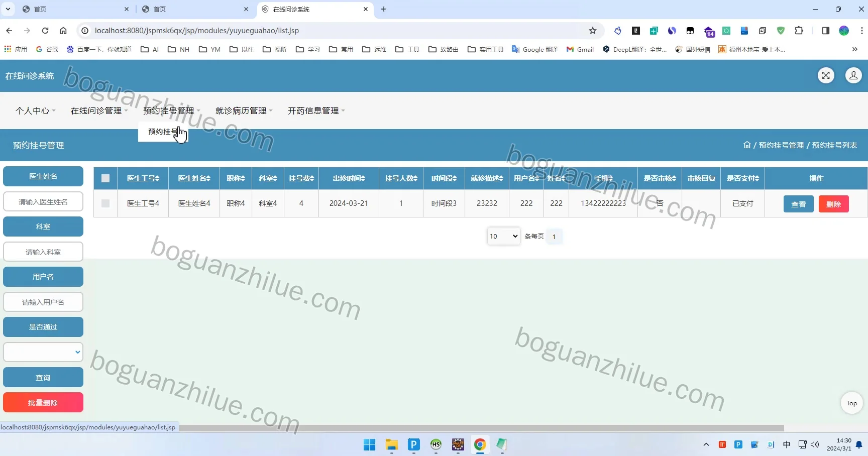Click the 批量删除 batch delete button
868x456 pixels.
pyautogui.click(x=43, y=402)
